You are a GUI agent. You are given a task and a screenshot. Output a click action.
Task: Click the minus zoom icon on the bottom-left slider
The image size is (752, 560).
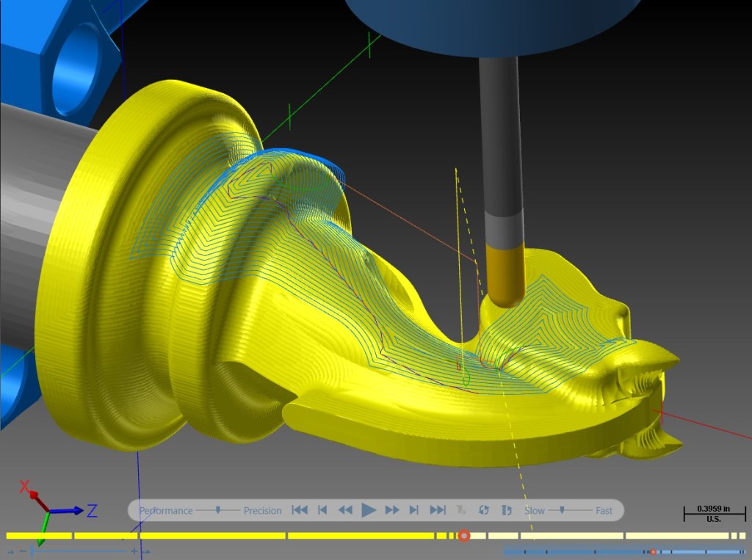(x=23, y=551)
